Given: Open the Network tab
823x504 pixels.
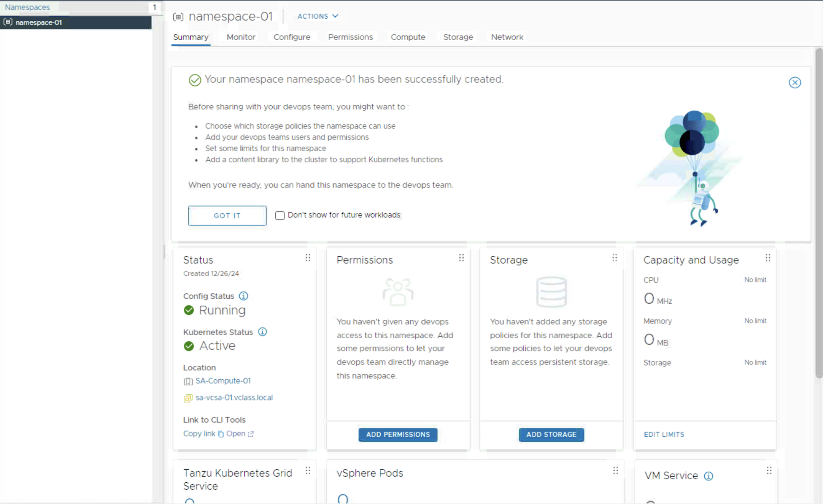Looking at the screenshot, I should tap(507, 37).
